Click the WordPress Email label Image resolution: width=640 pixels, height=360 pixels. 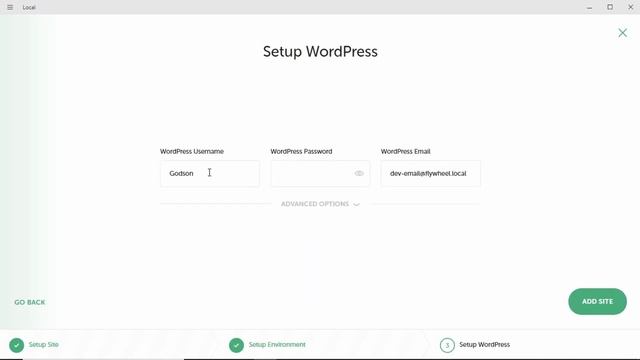(x=405, y=151)
